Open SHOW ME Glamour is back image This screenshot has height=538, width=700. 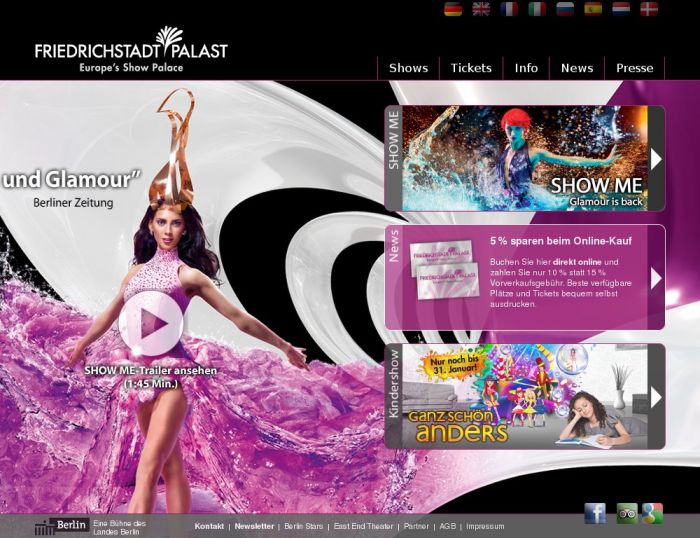[525, 158]
